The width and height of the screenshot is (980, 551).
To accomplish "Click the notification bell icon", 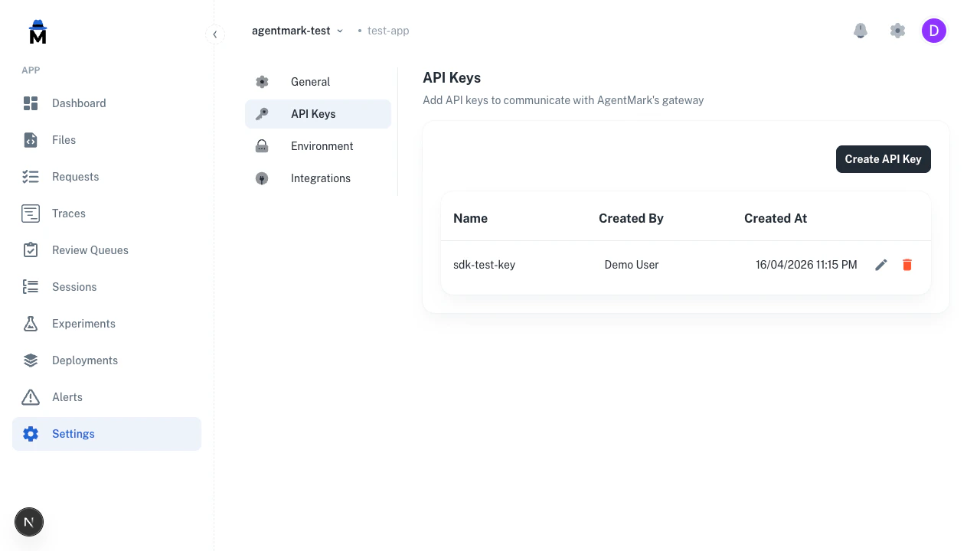I will click(x=860, y=31).
